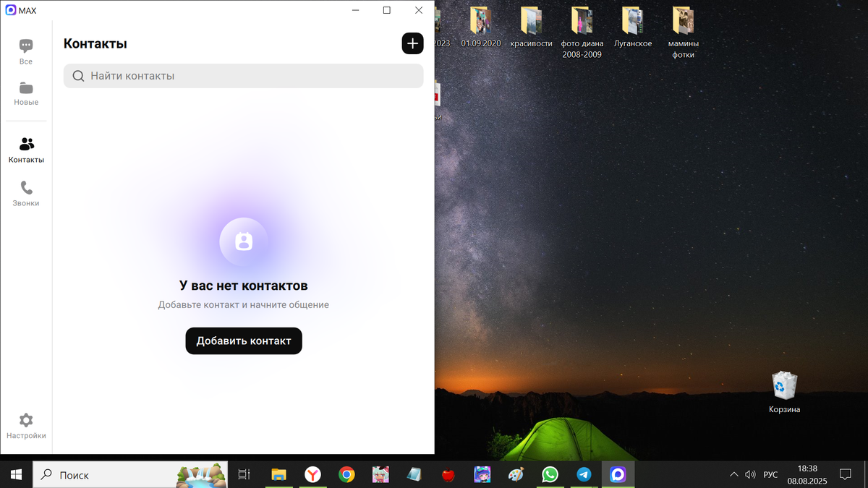The image size is (868, 488).
Task: Switch the РУС input language
Action: pyautogui.click(x=771, y=475)
